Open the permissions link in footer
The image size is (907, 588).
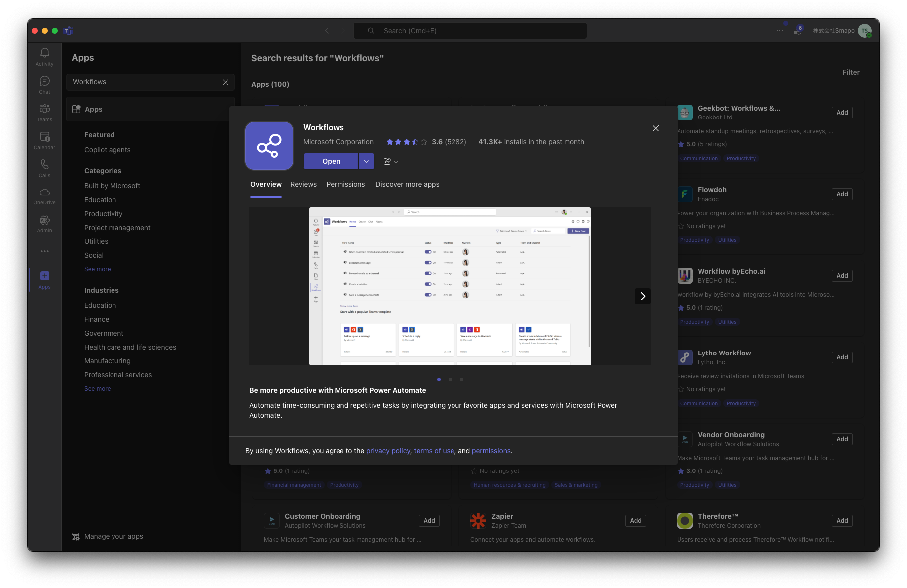click(x=491, y=451)
